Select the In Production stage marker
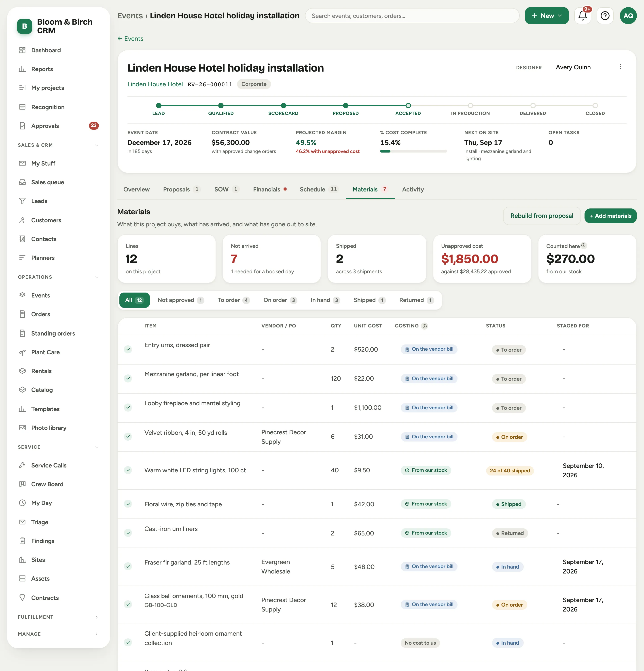Image resolution: width=644 pixels, height=671 pixels. 470,106
